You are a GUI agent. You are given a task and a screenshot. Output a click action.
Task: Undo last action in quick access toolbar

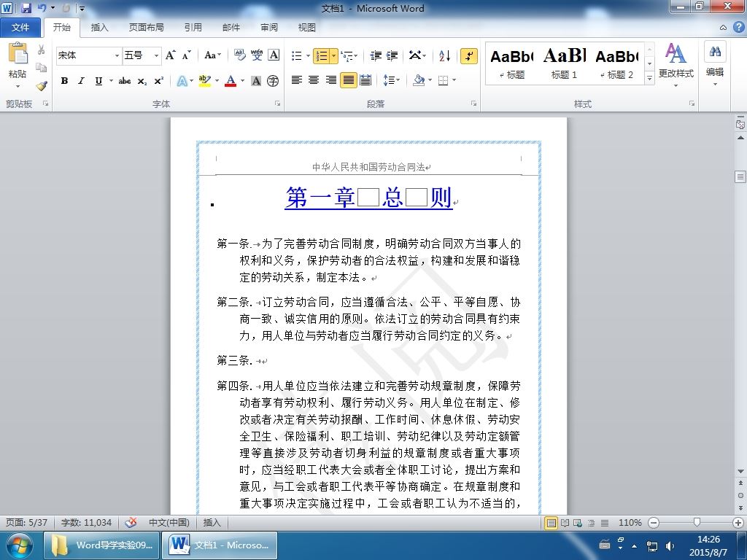pyautogui.click(x=42, y=8)
